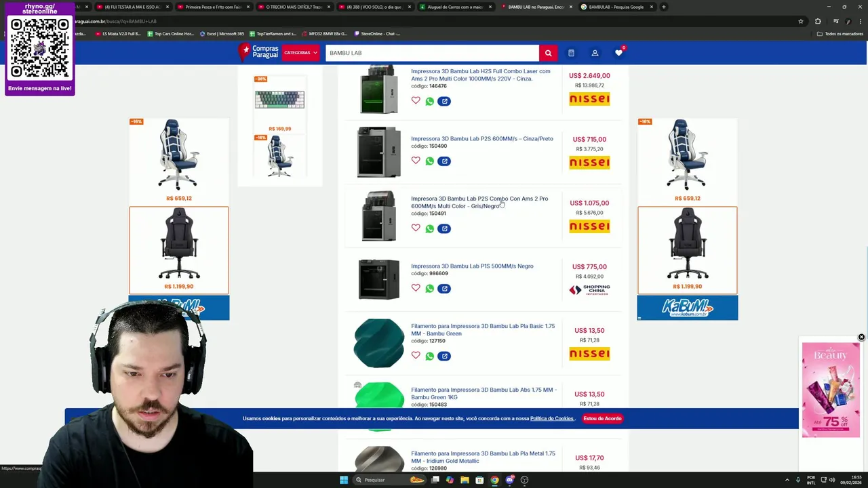Favorite the P2S 600MM/s Cinza/Preto printer
The image size is (868, 488).
(416, 161)
